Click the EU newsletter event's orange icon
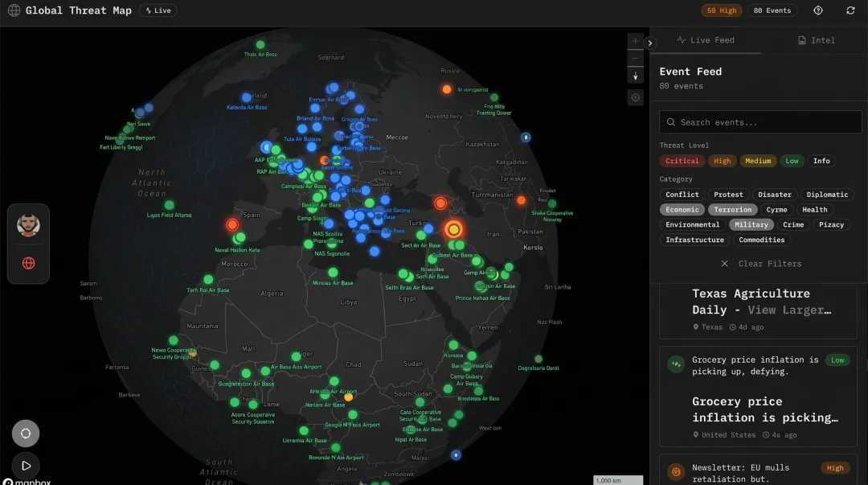Screen dimensions: 868x485 click(676, 471)
